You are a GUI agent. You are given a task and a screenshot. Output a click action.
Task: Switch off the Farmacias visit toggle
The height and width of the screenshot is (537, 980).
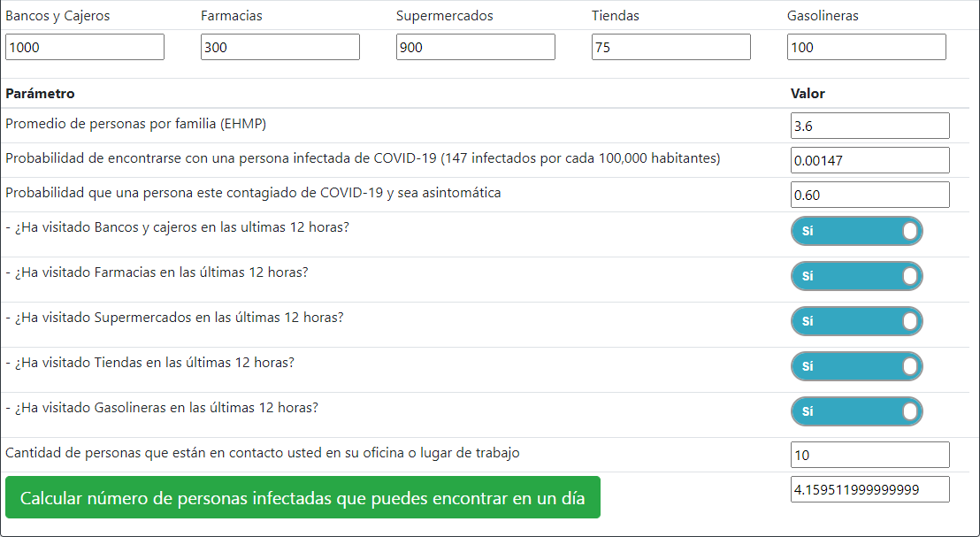(856, 276)
